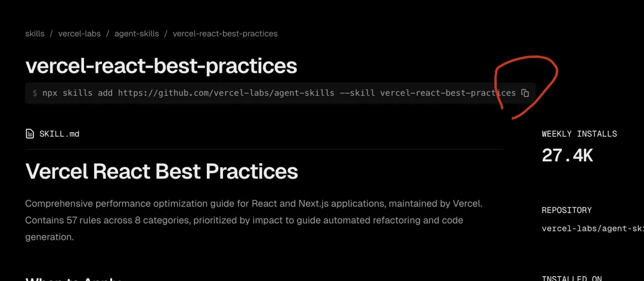Click the INSTALLED ON section label

point(571,278)
